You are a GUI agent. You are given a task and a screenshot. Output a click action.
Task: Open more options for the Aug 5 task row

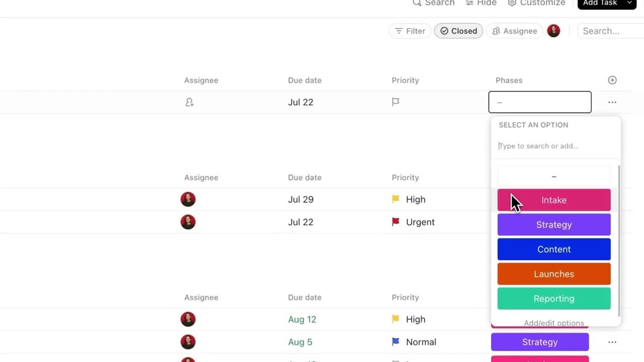click(x=612, y=342)
